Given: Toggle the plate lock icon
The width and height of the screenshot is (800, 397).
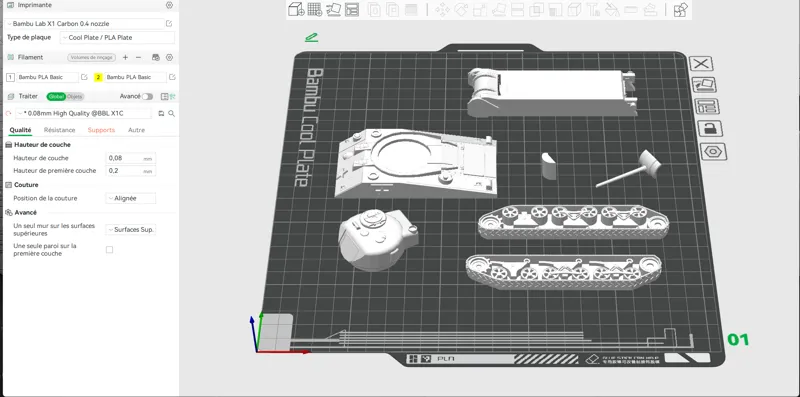Looking at the screenshot, I should 710,129.
